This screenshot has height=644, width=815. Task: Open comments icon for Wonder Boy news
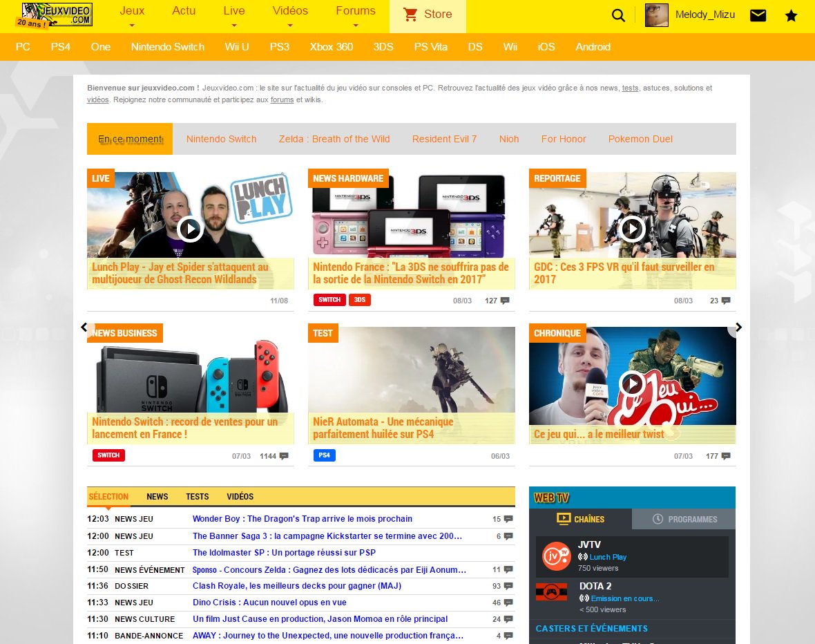[x=508, y=519]
